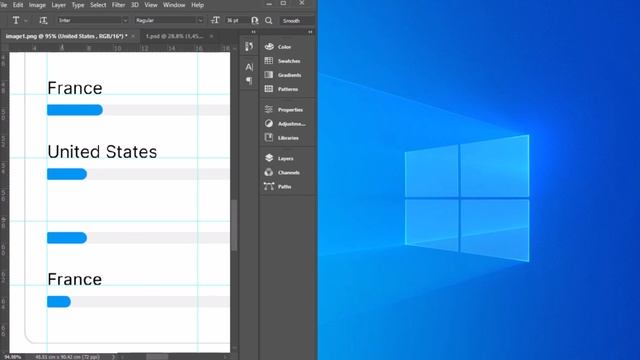The image size is (640, 360).
Task: Open the Filter menu
Action: click(118, 5)
